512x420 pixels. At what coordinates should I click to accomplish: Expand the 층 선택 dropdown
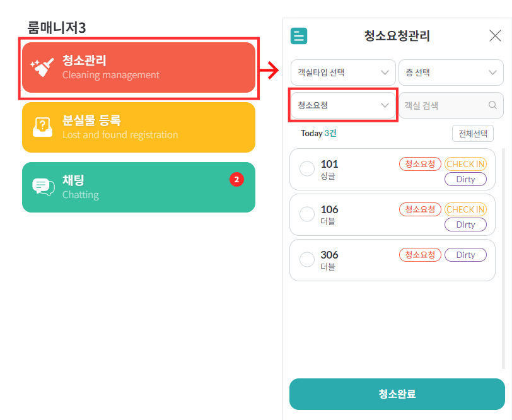coord(450,73)
